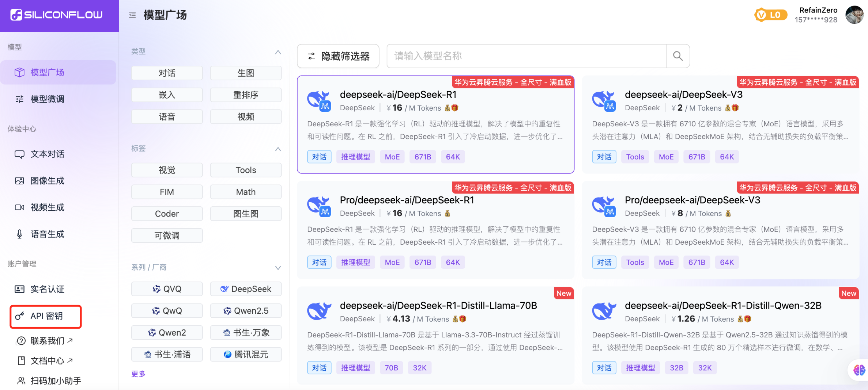Filter models by 书生·万象 series
868x390 pixels.
point(246,333)
